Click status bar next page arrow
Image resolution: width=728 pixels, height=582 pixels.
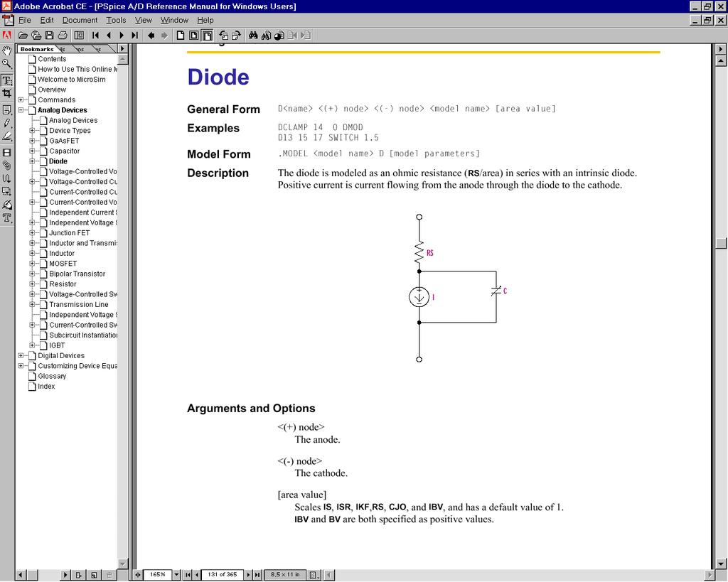click(x=248, y=575)
